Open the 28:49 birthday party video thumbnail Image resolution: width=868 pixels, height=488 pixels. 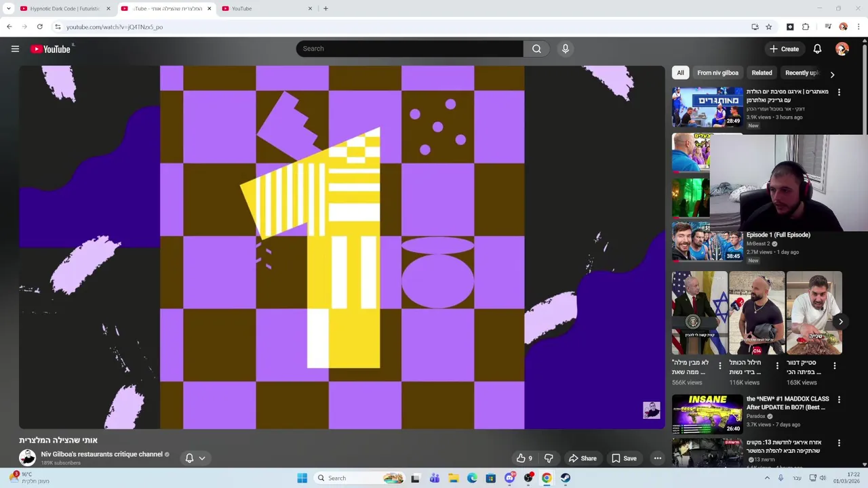tap(707, 106)
